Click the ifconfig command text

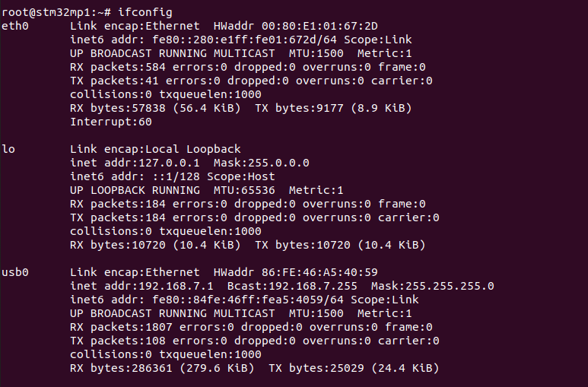(145, 12)
